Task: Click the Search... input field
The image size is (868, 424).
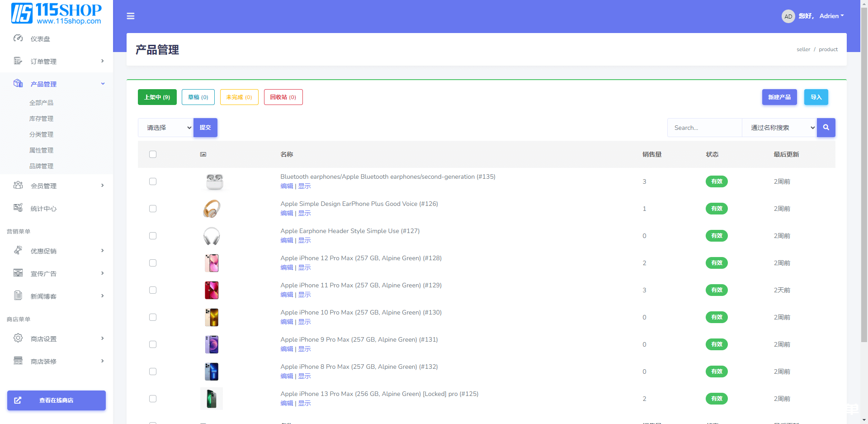Action: click(705, 128)
